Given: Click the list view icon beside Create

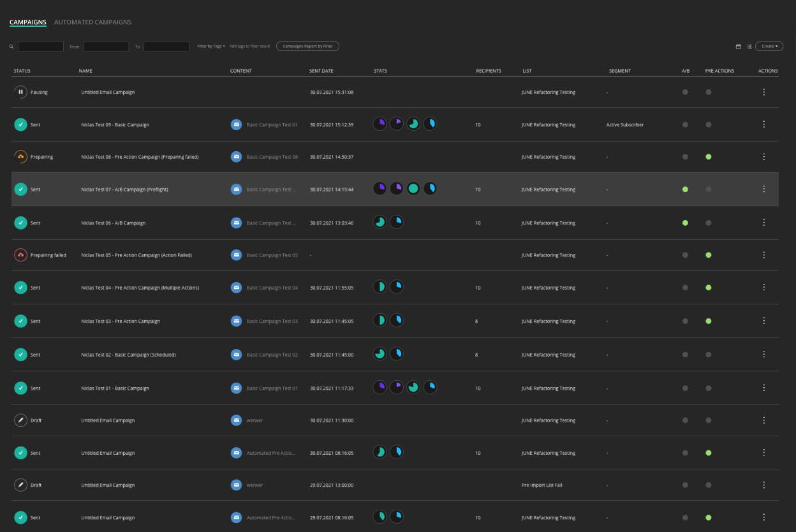Looking at the screenshot, I should pos(749,47).
